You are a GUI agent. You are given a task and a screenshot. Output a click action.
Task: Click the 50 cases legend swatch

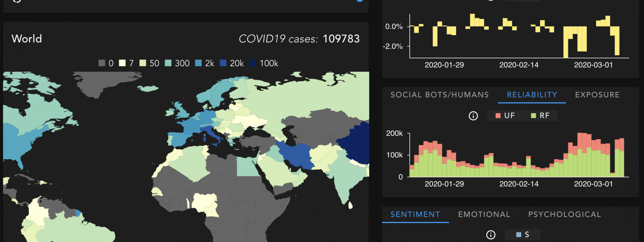(143, 63)
